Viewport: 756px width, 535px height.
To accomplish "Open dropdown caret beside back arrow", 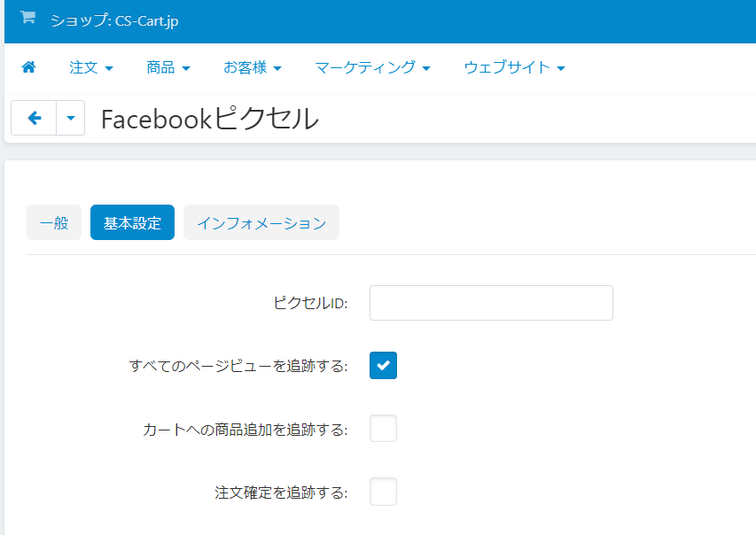I will pyautogui.click(x=70, y=118).
